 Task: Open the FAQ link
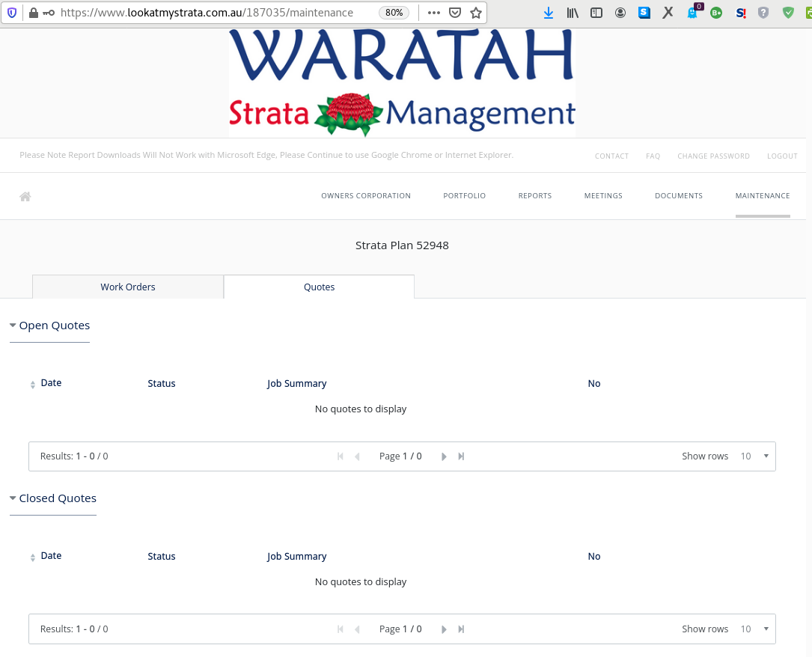pyautogui.click(x=653, y=156)
